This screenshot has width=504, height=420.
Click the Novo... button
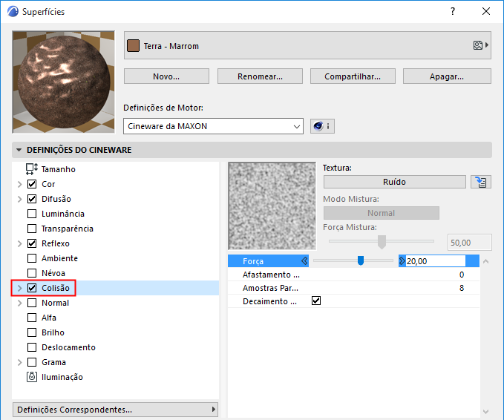(x=166, y=76)
